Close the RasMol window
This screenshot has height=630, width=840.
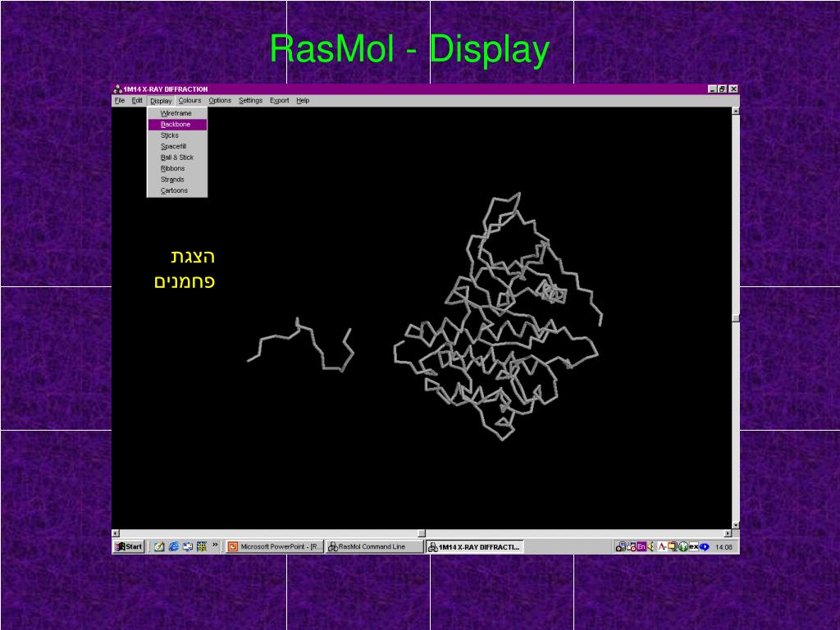coord(733,89)
